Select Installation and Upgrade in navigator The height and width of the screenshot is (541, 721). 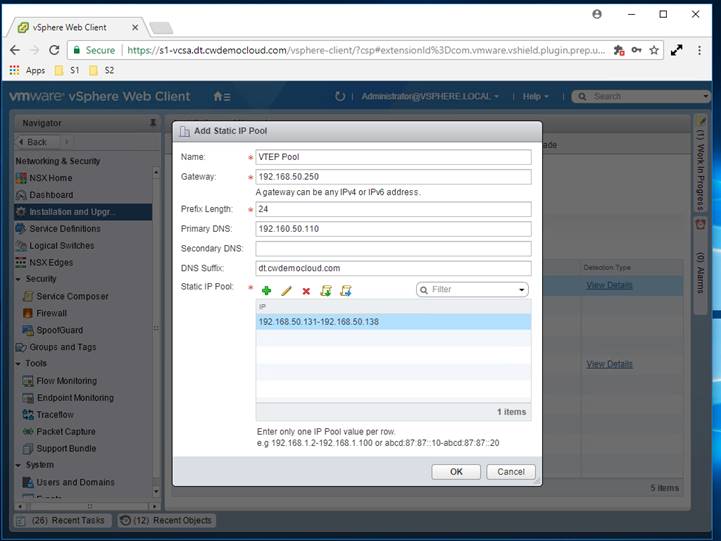tap(83, 212)
